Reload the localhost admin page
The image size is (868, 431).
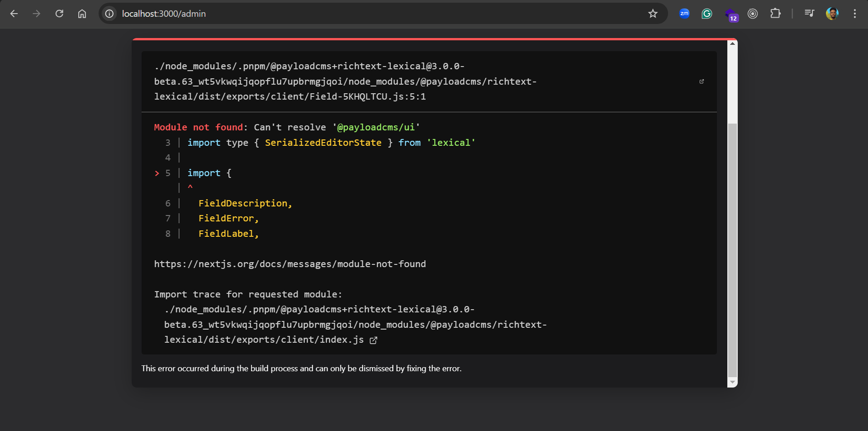pos(59,14)
